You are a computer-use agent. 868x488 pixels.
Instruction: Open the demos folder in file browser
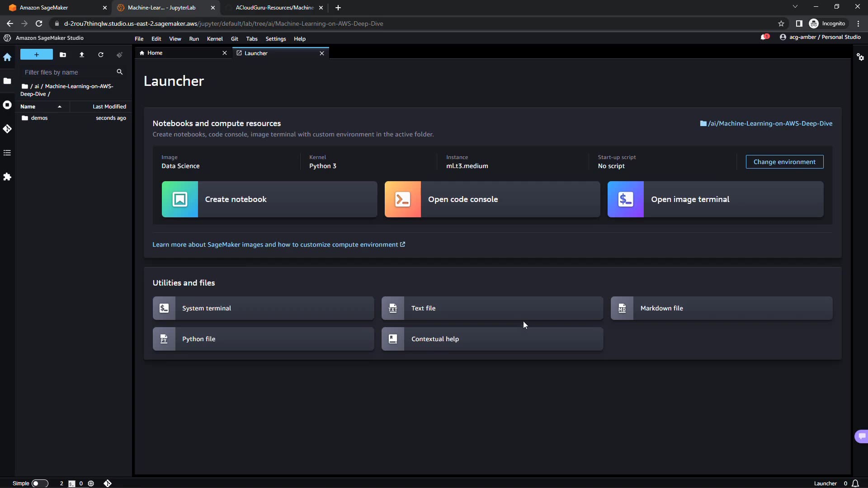[x=39, y=118]
